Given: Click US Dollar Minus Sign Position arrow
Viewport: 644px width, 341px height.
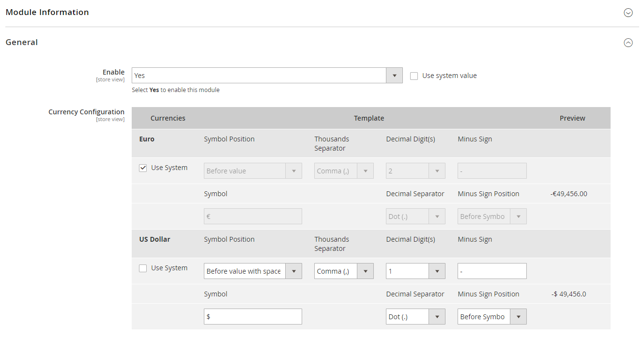Looking at the screenshot, I should click(518, 317).
